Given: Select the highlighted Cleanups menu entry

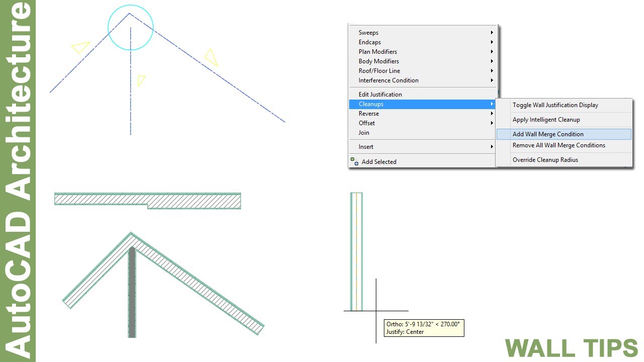Looking at the screenshot, I should click(423, 104).
